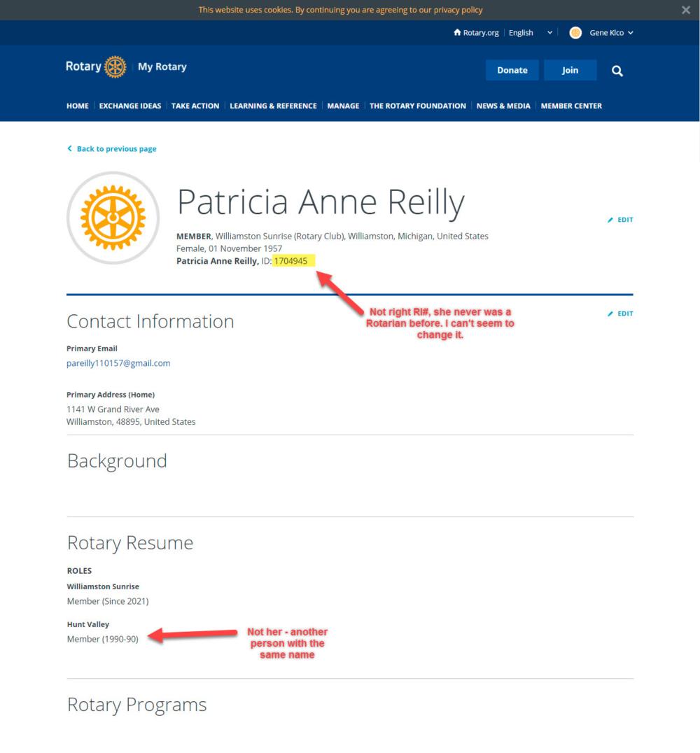700x753 pixels.
Task: Click the address 1141 W Grand River Ave
Action: [113, 409]
